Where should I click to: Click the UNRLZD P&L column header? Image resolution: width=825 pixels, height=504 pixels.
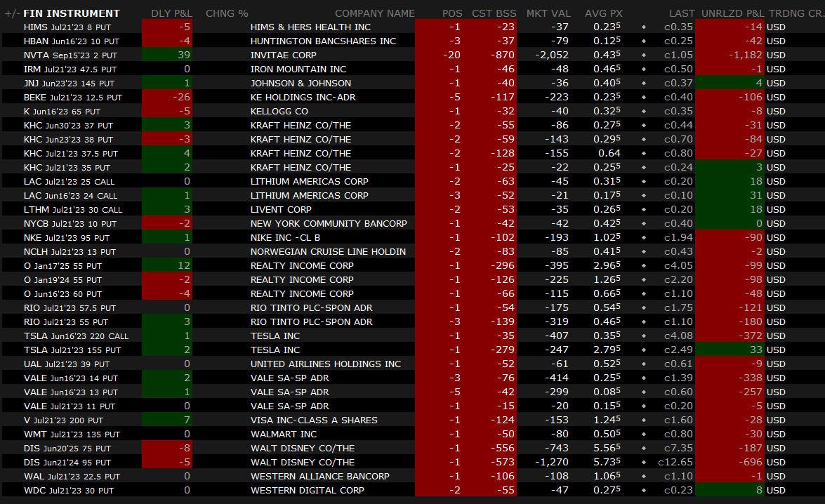732,13
